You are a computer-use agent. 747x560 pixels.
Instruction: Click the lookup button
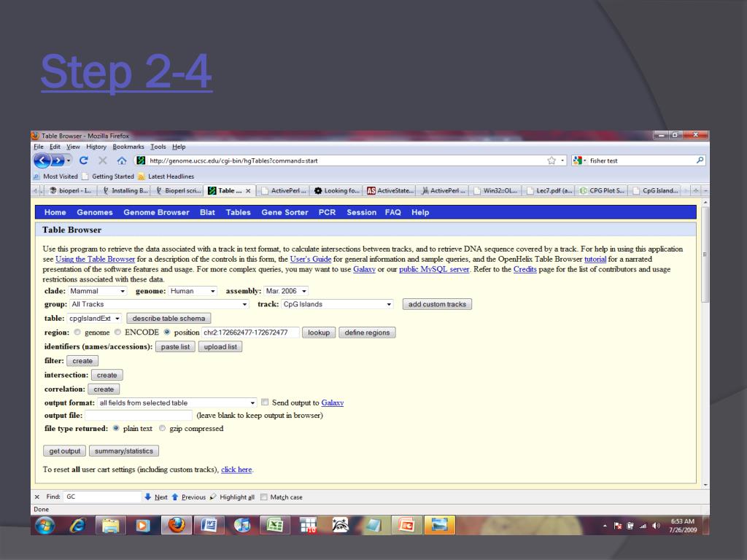point(319,332)
